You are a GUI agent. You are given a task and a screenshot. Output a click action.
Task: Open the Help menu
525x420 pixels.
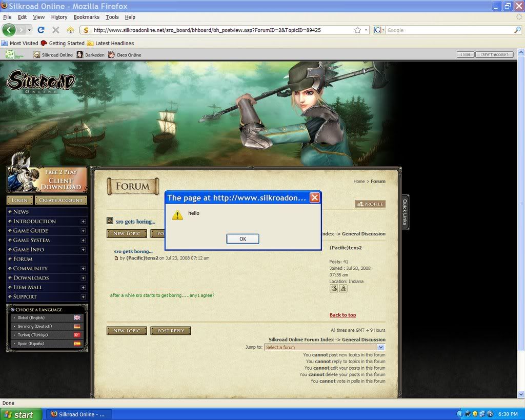tap(130, 17)
